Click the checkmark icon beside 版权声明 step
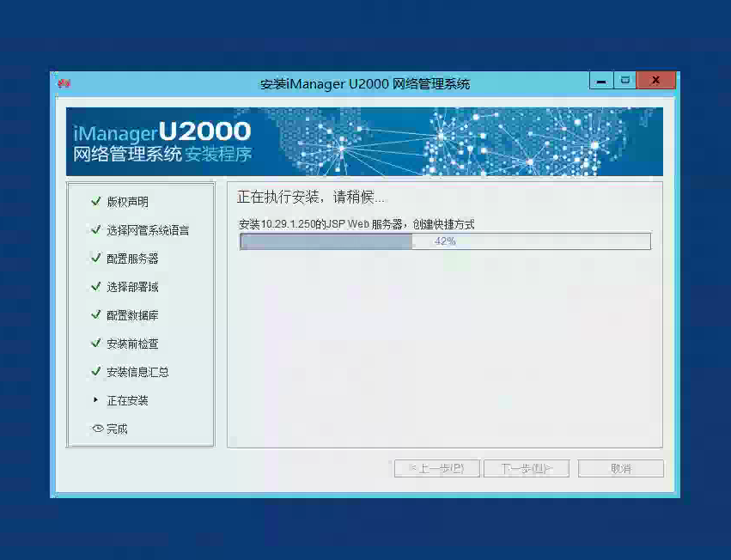731x560 pixels. (95, 201)
